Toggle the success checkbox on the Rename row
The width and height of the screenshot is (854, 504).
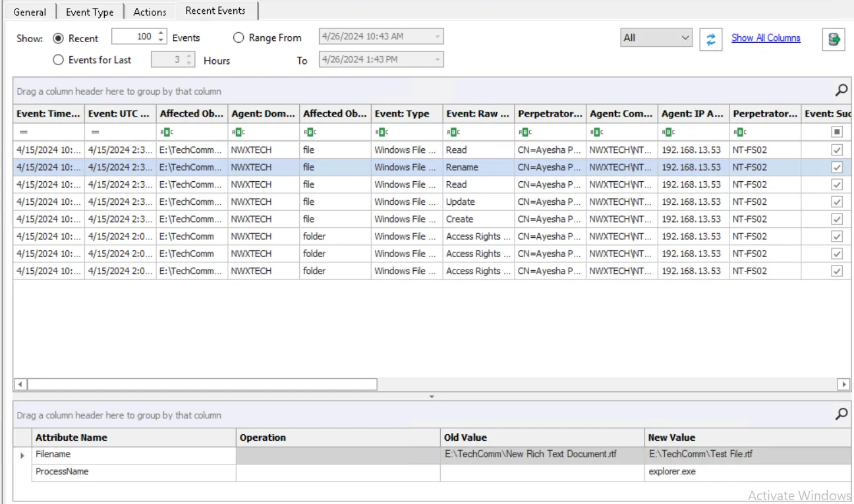point(837,167)
